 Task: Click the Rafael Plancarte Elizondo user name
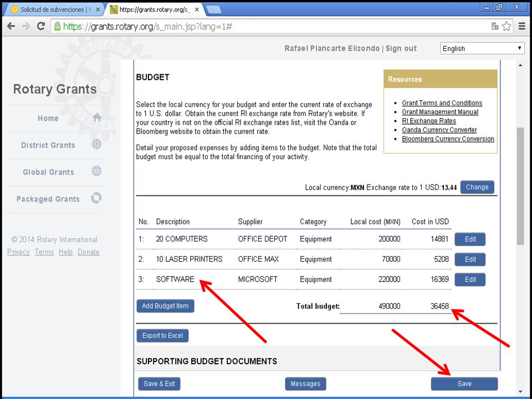click(332, 49)
